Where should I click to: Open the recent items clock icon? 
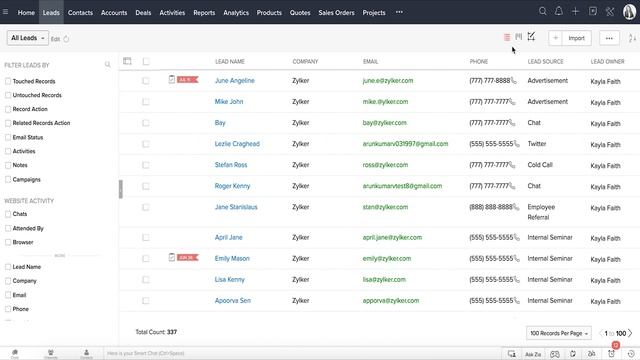(631, 354)
